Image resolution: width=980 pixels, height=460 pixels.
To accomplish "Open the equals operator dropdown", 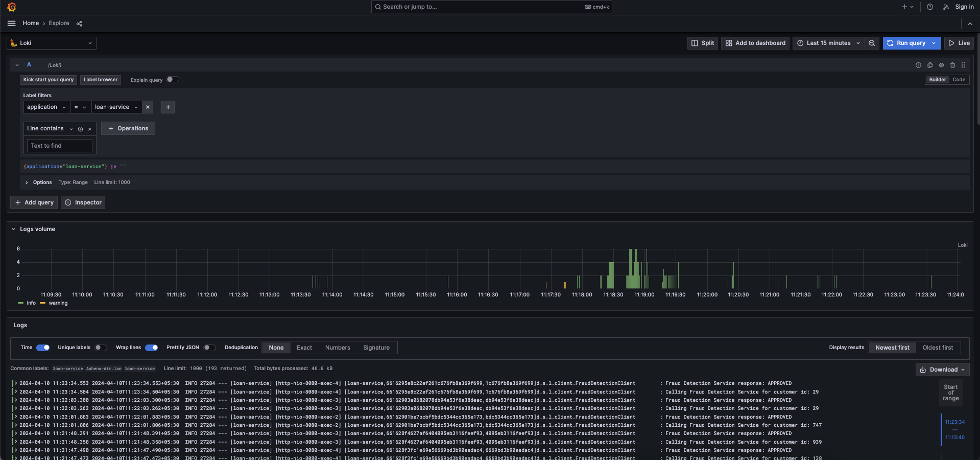I will [x=81, y=107].
